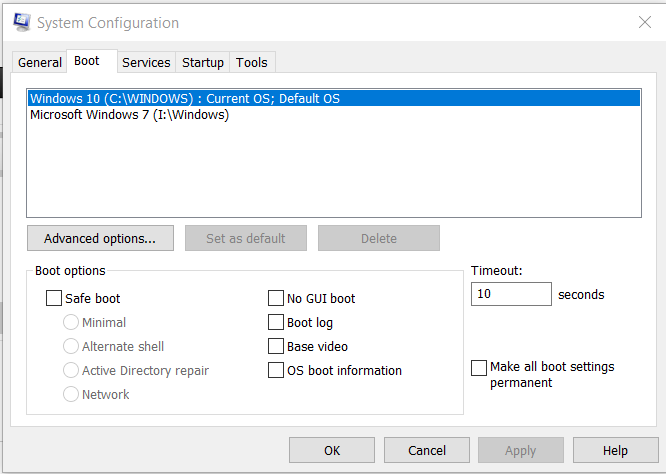
Task: Toggle the Boot log checkbox
Action: [276, 322]
